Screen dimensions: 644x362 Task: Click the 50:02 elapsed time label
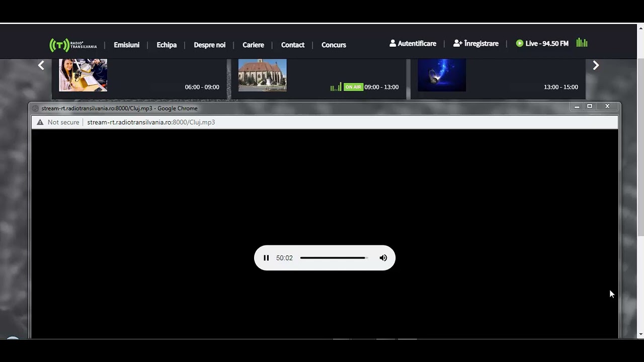[284, 258]
